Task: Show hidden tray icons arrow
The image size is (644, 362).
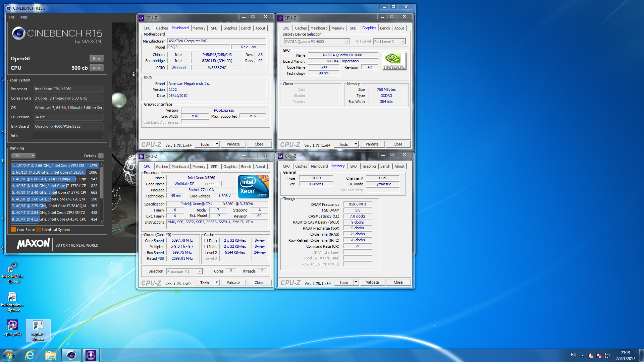Action: point(583,356)
